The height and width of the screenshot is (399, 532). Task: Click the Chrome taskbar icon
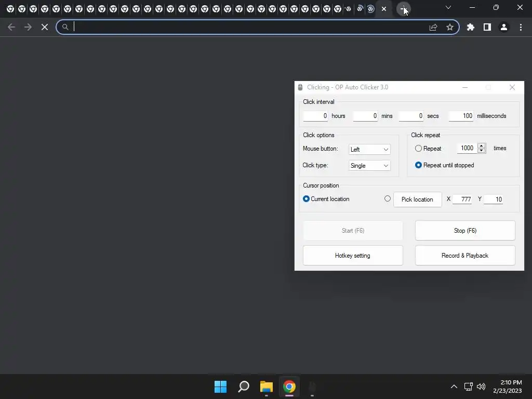(289, 387)
